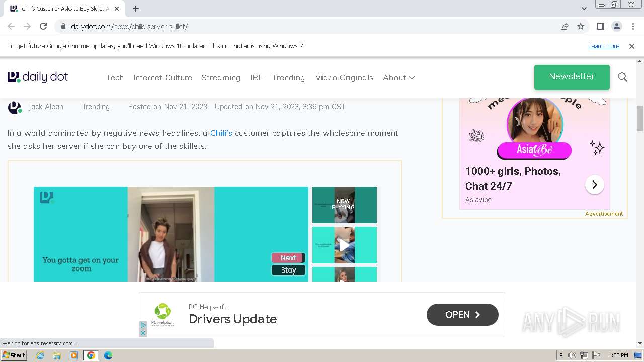Screen dimensions: 644x362
Task: Click the Asiavibe ad arrow button
Action: tap(594, 185)
